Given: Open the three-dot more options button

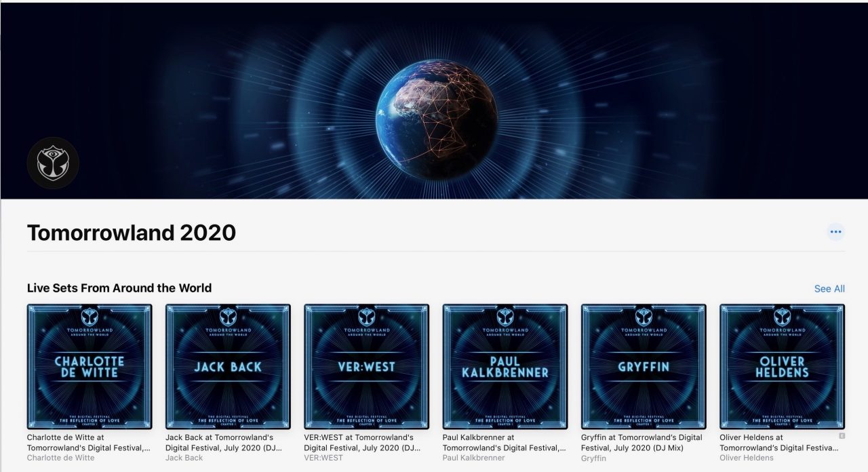Looking at the screenshot, I should coord(835,232).
